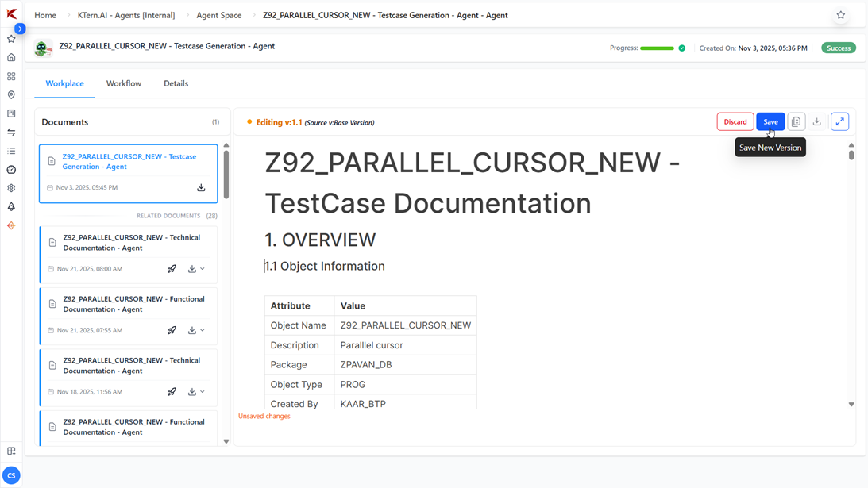868x488 pixels.
Task: Click the document versions icon beside Save
Action: (x=796, y=121)
